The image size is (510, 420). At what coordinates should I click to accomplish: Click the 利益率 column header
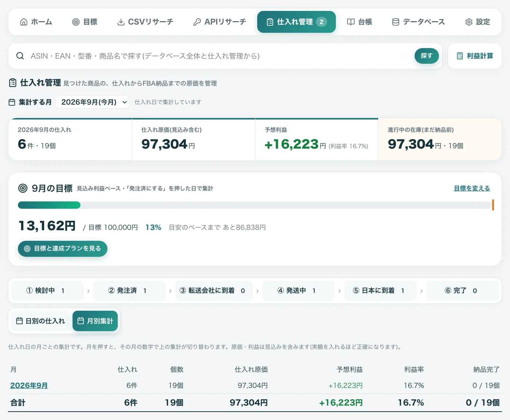(414, 369)
